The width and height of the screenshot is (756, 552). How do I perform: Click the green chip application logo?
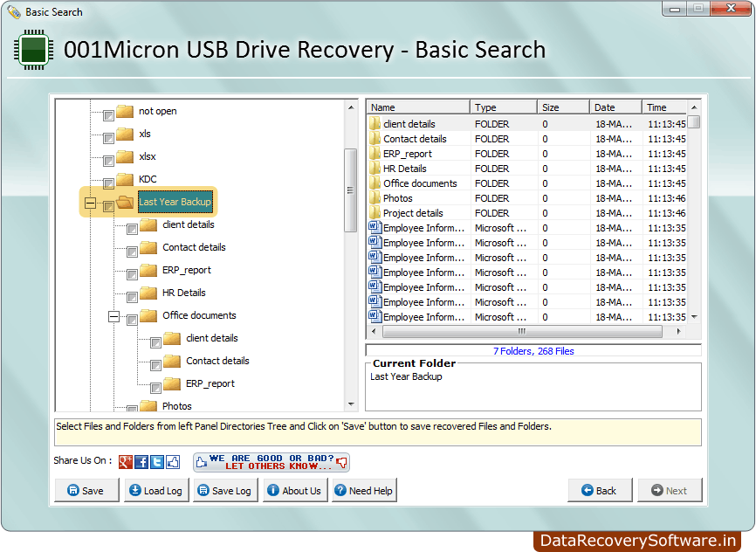(33, 50)
